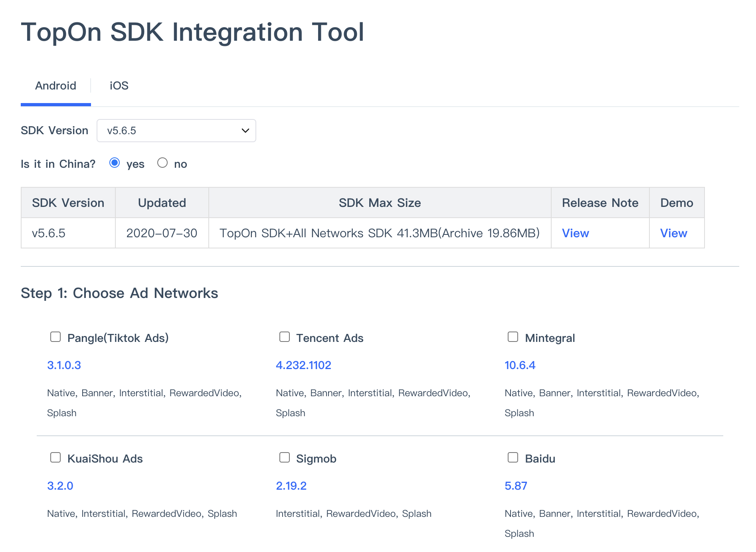Click 'Native, Interstitial, RewardedVideo, Splash' under KuaiShou
Screen dimensions: 756x552
click(x=142, y=514)
